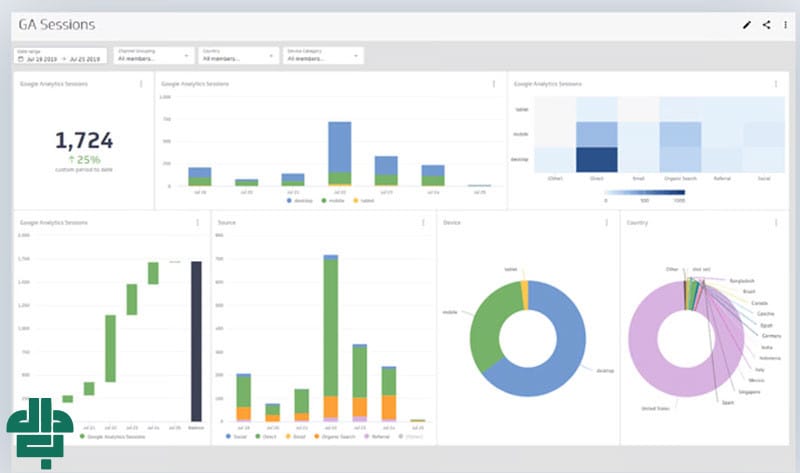
Task: Open the Country widget kebab menu
Action: coord(776,222)
